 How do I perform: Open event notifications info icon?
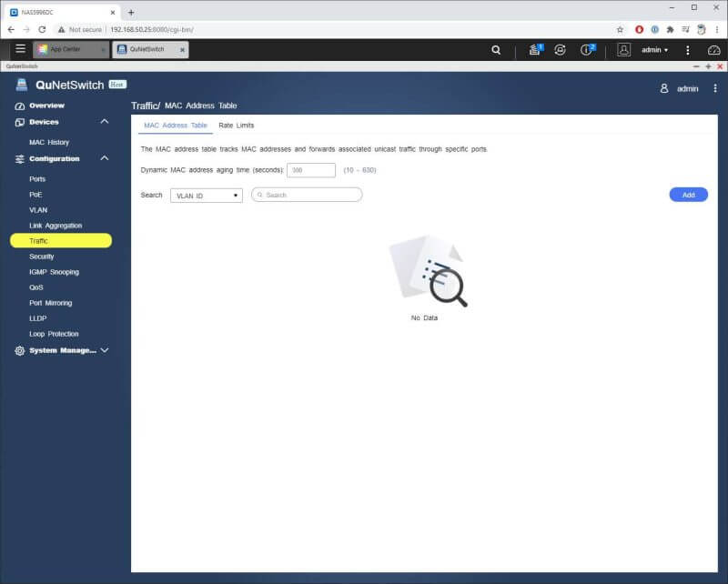tap(587, 49)
